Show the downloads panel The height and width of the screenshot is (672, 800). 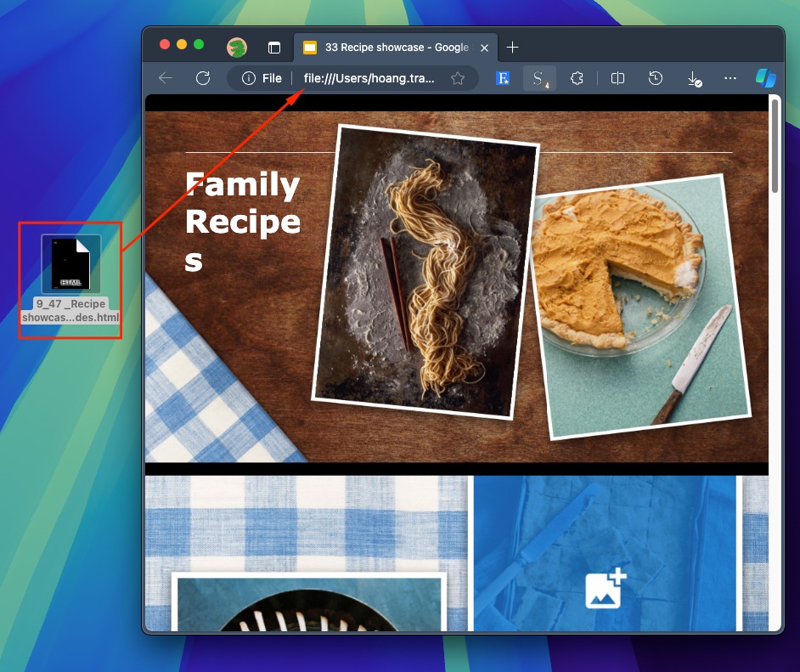tap(694, 78)
